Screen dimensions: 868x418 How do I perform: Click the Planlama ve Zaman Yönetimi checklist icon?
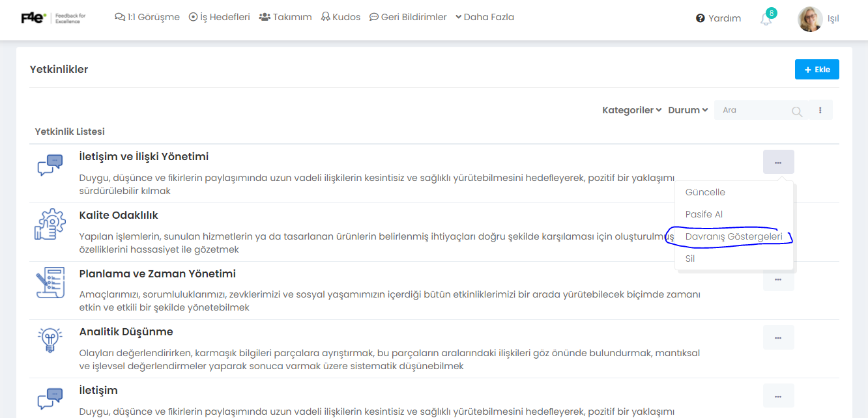(50, 283)
